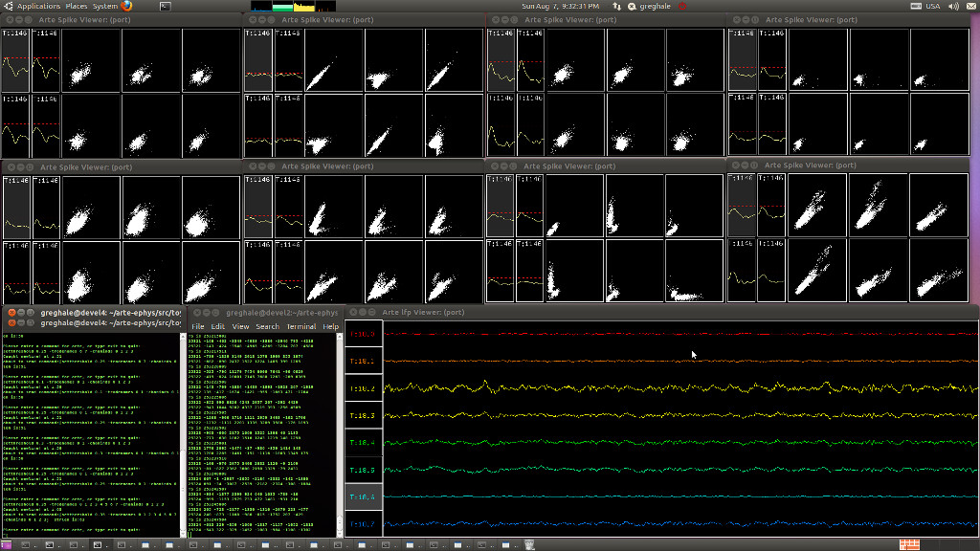The width and height of the screenshot is (980, 551).
Task: Open the Places menu
Action: point(77,7)
